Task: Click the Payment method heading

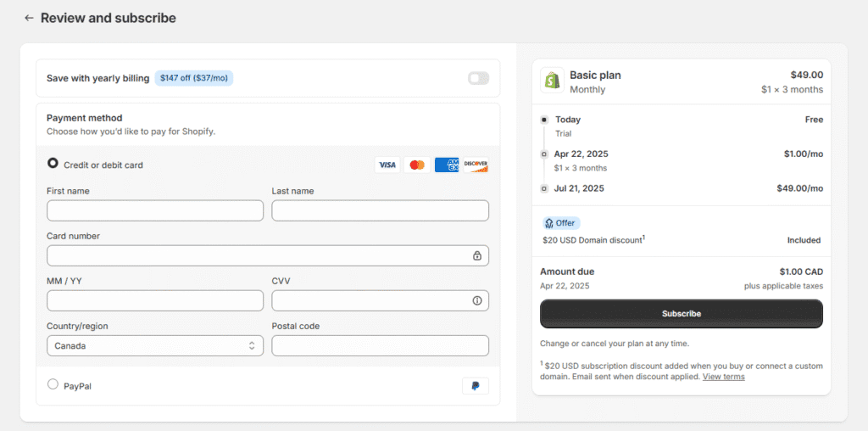Action: click(84, 118)
